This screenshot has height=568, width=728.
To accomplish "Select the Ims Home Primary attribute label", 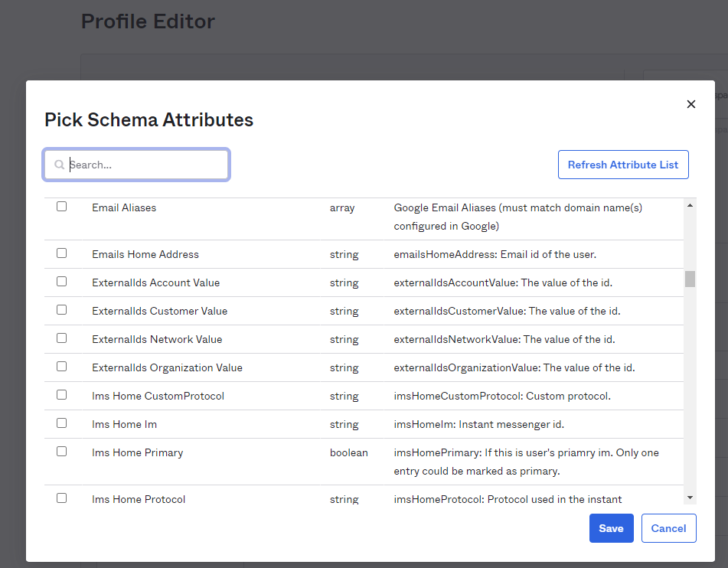I will 137,452.
